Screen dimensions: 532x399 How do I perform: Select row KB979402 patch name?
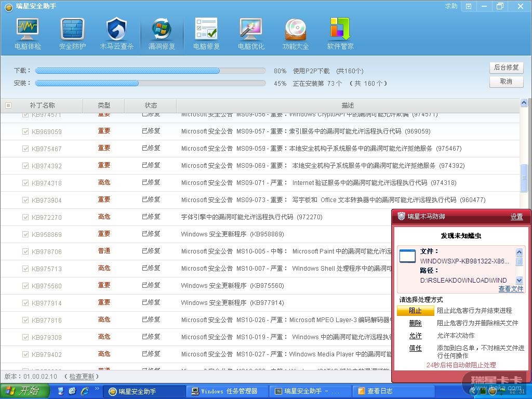(x=46, y=354)
